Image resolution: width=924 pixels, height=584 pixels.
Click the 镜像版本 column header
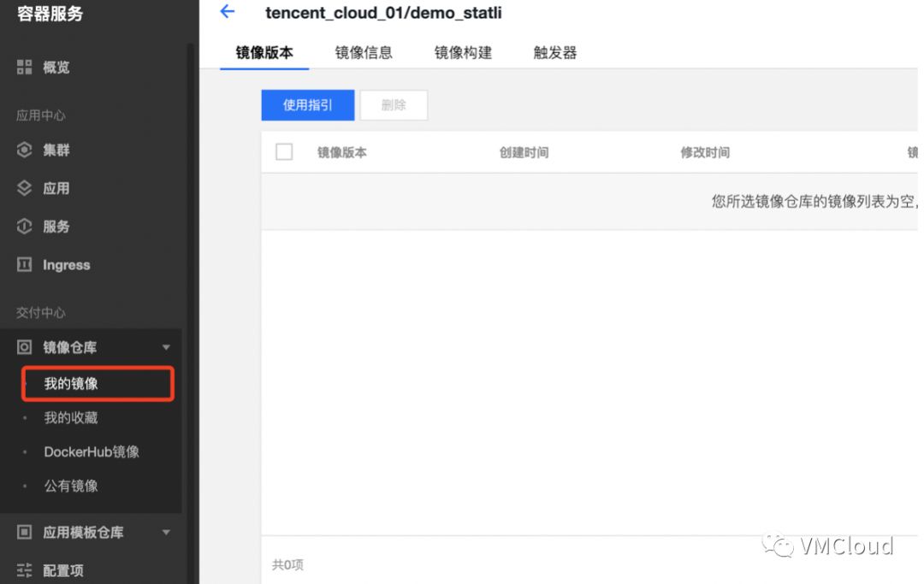(341, 152)
